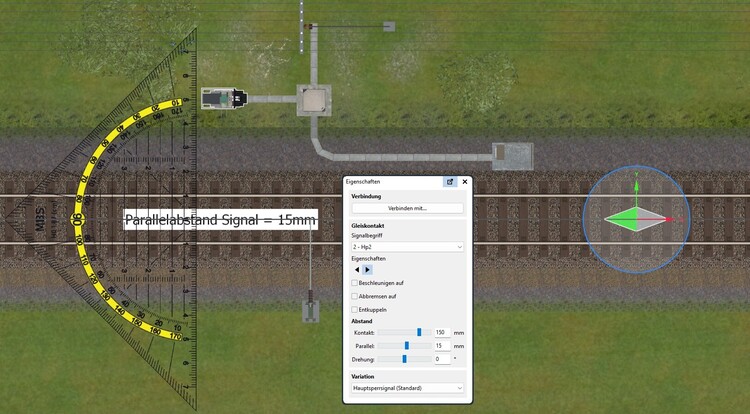Click the 'Signalbegriff' label
Screen dimensions: 750x414
[367, 236]
